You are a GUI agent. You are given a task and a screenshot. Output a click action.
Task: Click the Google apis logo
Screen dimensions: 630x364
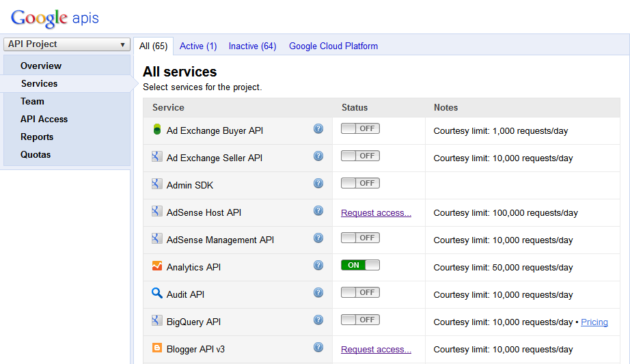coord(55,18)
